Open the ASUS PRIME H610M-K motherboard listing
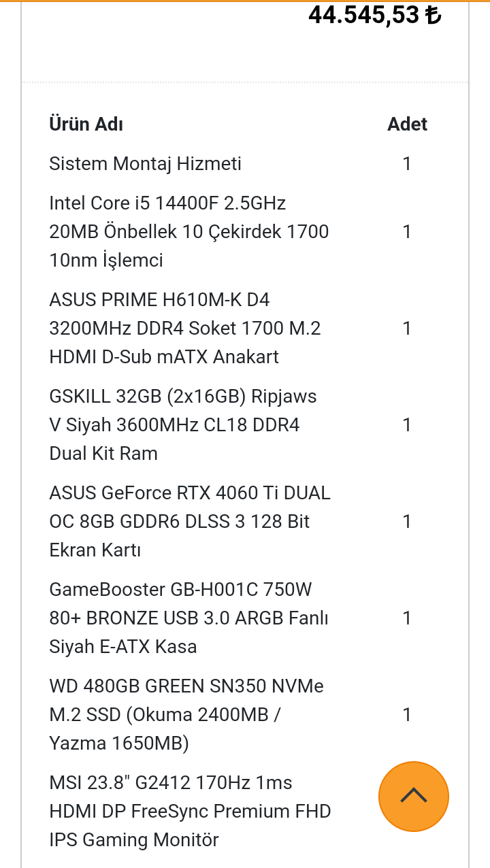The image size is (490, 868). pyautogui.click(x=189, y=328)
